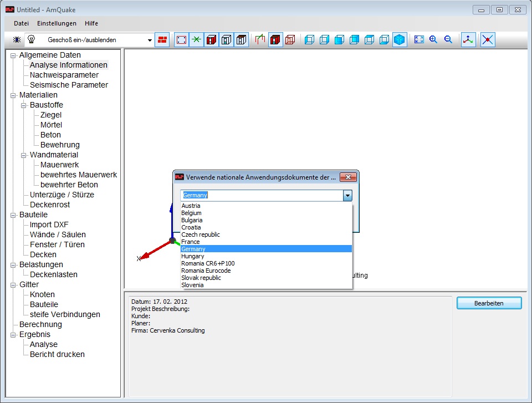Click the zoom in magnifier icon
532x403 pixels.
433,39
